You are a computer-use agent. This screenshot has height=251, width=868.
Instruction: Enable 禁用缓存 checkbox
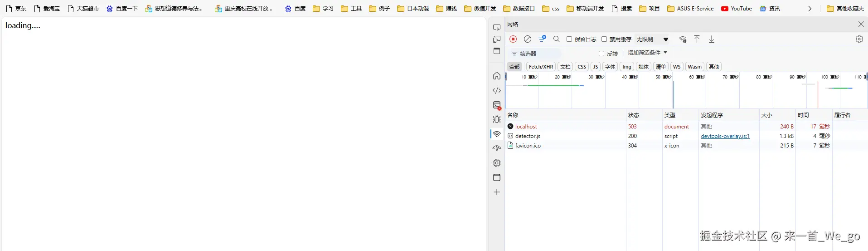coord(604,39)
